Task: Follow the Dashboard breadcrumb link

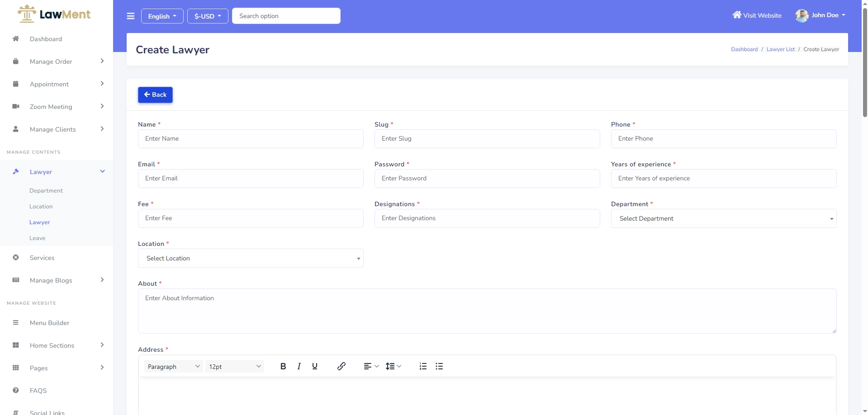Action: [744, 49]
